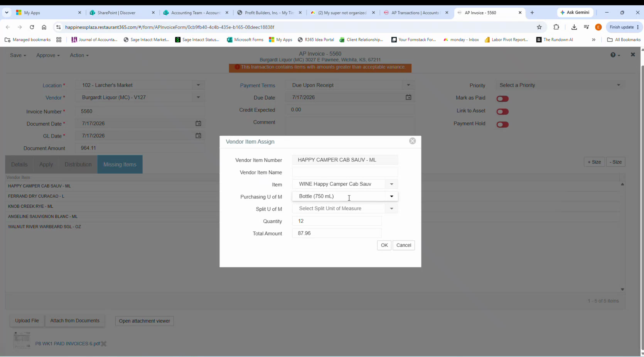Click the Ask Gemini button
Viewport: 644px width, 357px height.
coord(575,12)
